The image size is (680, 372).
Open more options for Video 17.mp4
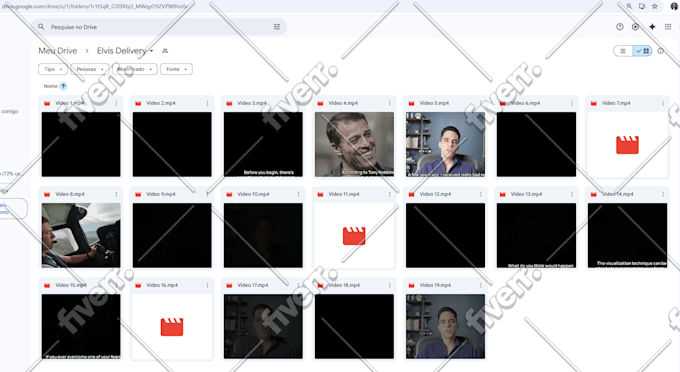coord(298,285)
